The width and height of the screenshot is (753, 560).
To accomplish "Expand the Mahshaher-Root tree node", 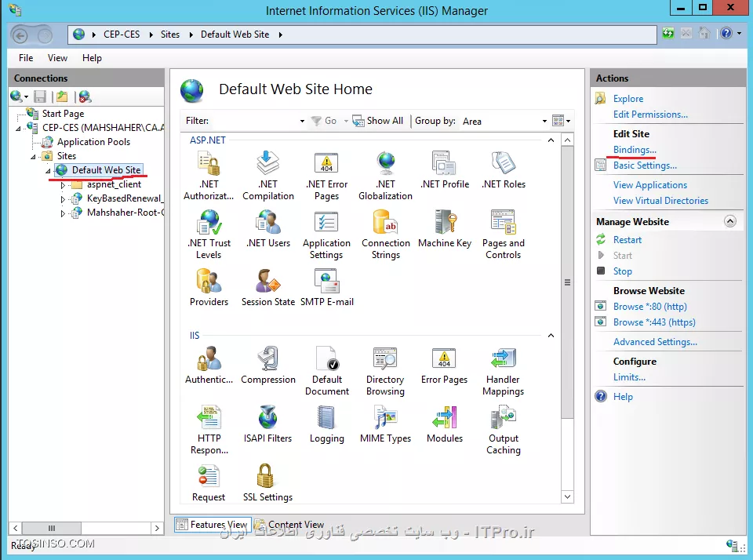I will (63, 213).
